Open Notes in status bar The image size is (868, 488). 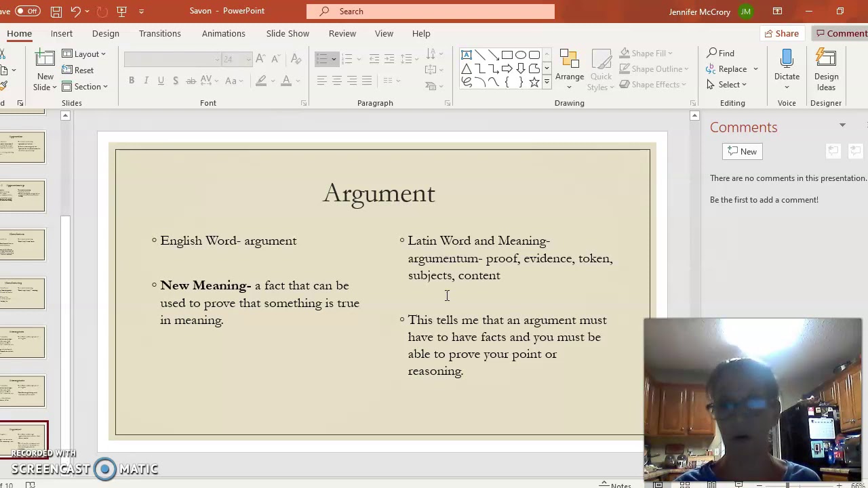[616, 485]
